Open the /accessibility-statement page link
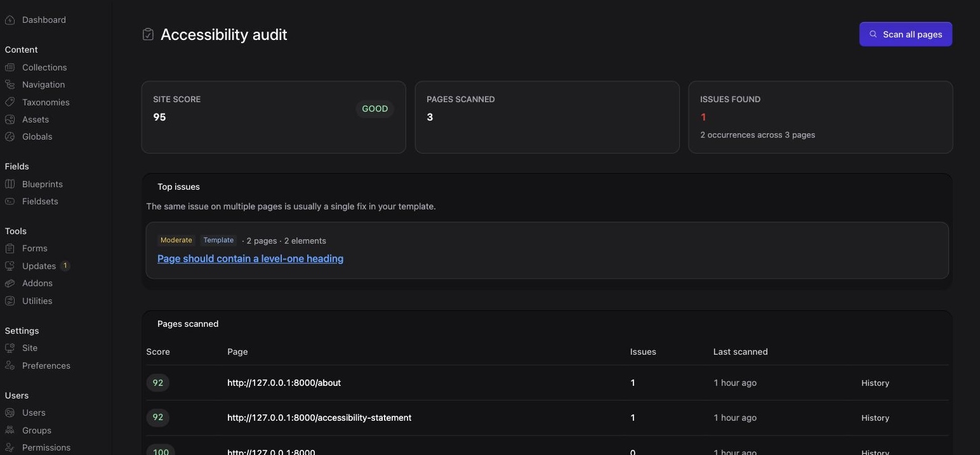The width and height of the screenshot is (980, 455). [x=319, y=418]
